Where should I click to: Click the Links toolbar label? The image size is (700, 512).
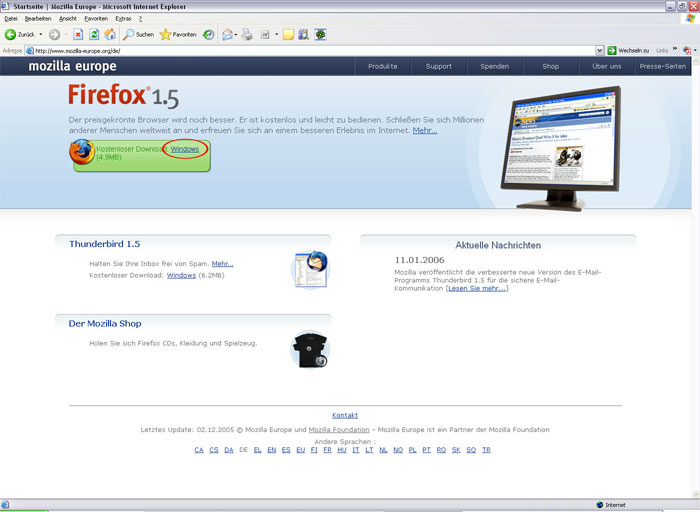point(662,50)
